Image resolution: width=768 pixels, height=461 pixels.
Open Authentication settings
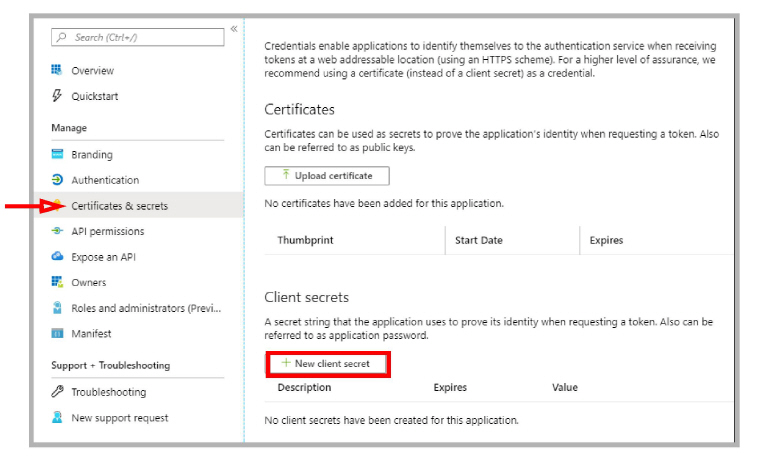[x=105, y=180]
